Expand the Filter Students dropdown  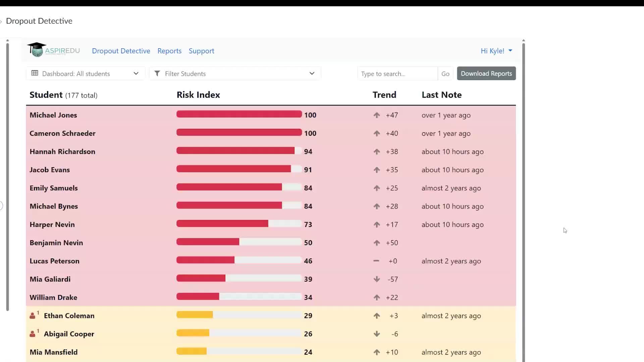(235, 73)
